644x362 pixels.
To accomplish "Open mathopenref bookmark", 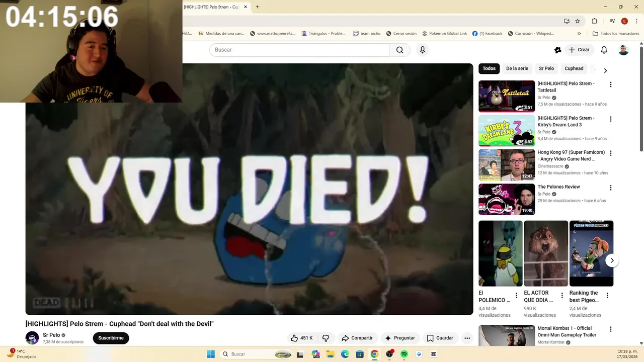I will [272, 34].
